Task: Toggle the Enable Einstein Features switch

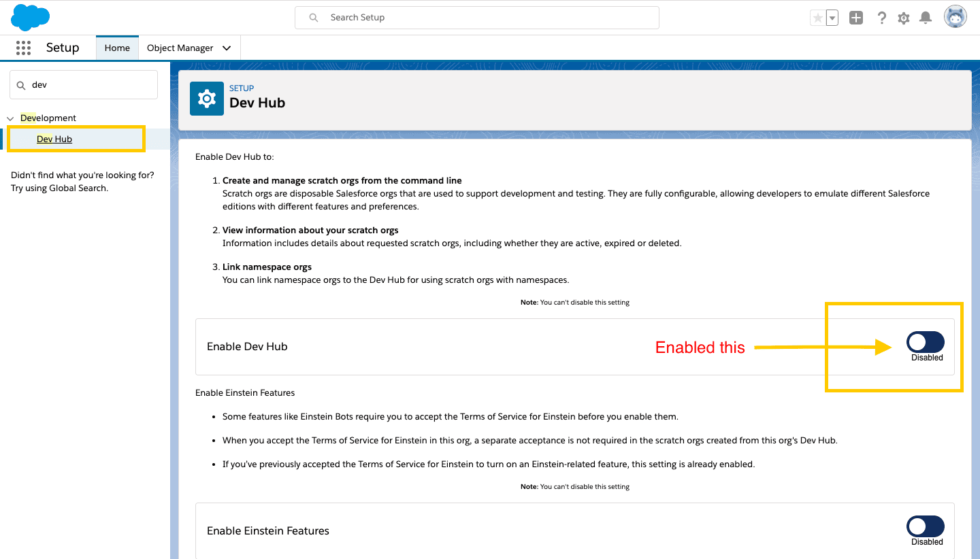Action: [x=926, y=526]
